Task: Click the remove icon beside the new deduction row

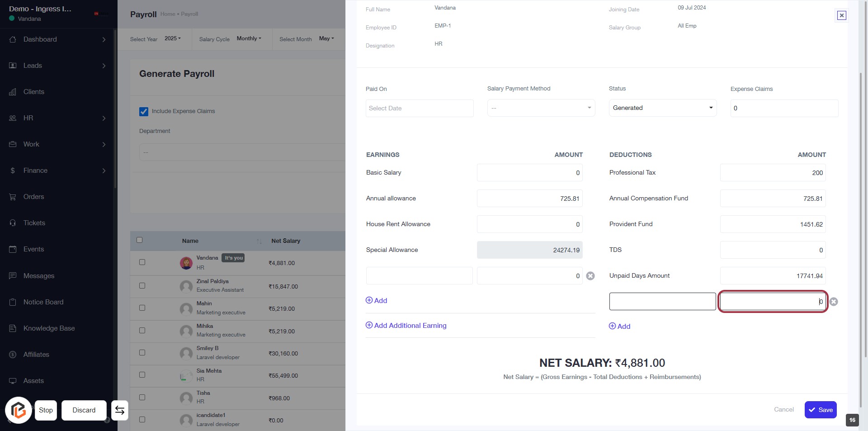Action: pyautogui.click(x=834, y=302)
